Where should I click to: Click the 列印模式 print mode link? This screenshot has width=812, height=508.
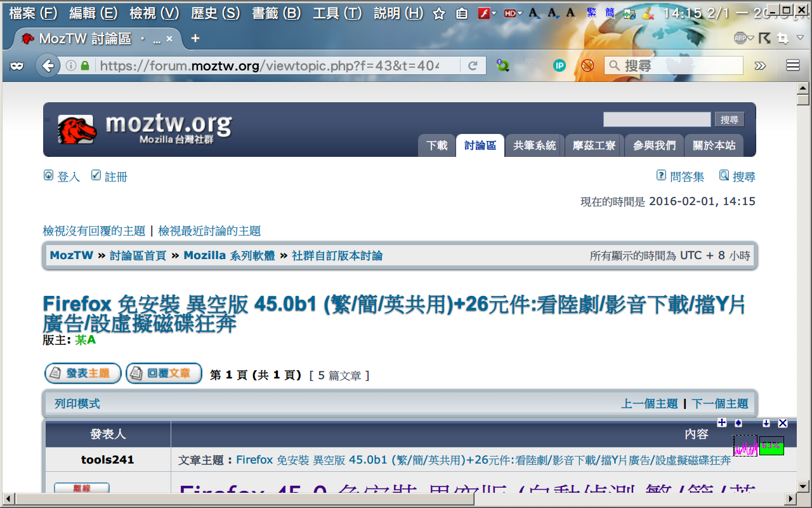tap(77, 404)
